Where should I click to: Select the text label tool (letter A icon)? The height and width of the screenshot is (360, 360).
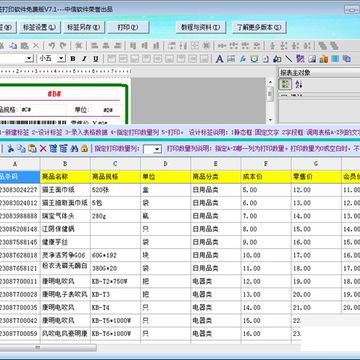(x=219, y=59)
